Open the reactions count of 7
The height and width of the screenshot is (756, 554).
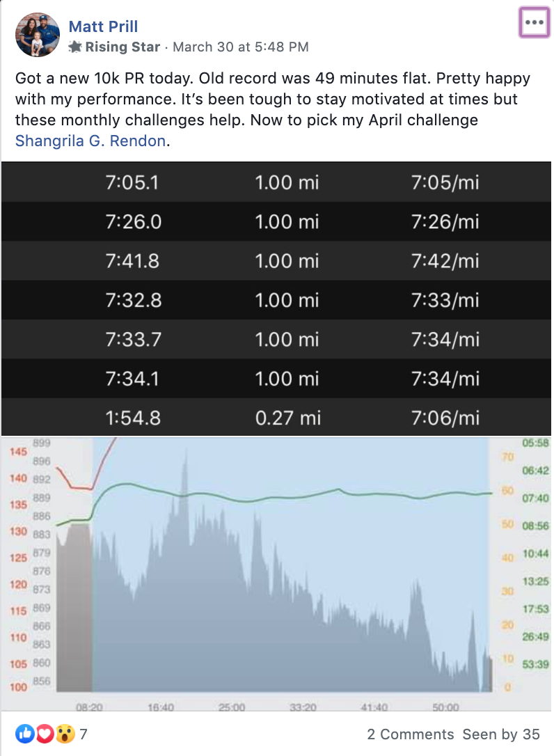84,734
